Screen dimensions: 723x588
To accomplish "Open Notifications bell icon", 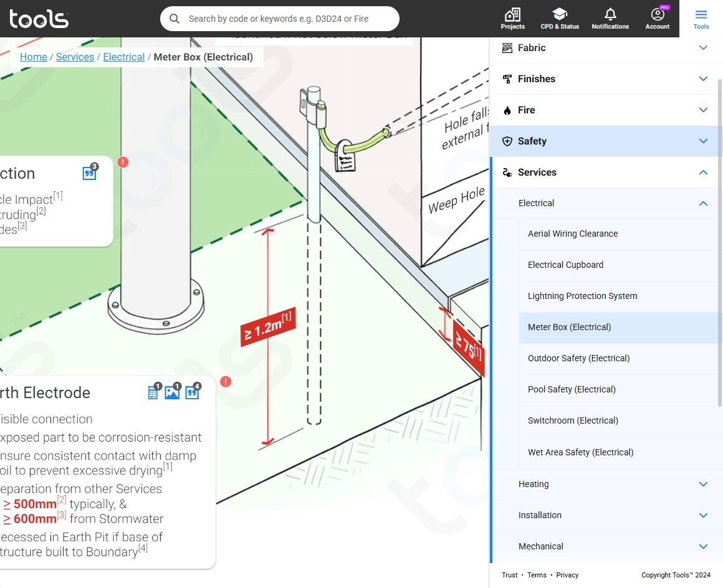I will tap(610, 14).
